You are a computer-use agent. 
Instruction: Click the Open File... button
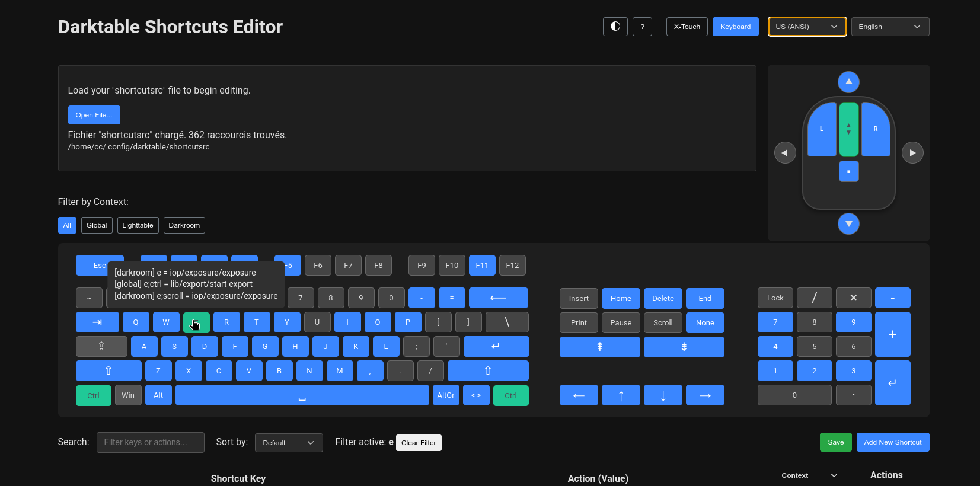click(x=94, y=115)
